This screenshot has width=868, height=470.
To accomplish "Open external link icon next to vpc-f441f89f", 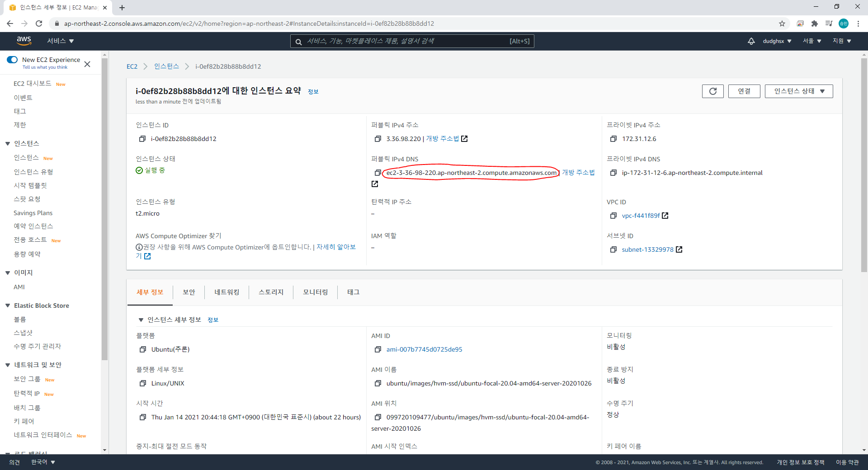I will click(x=665, y=216).
